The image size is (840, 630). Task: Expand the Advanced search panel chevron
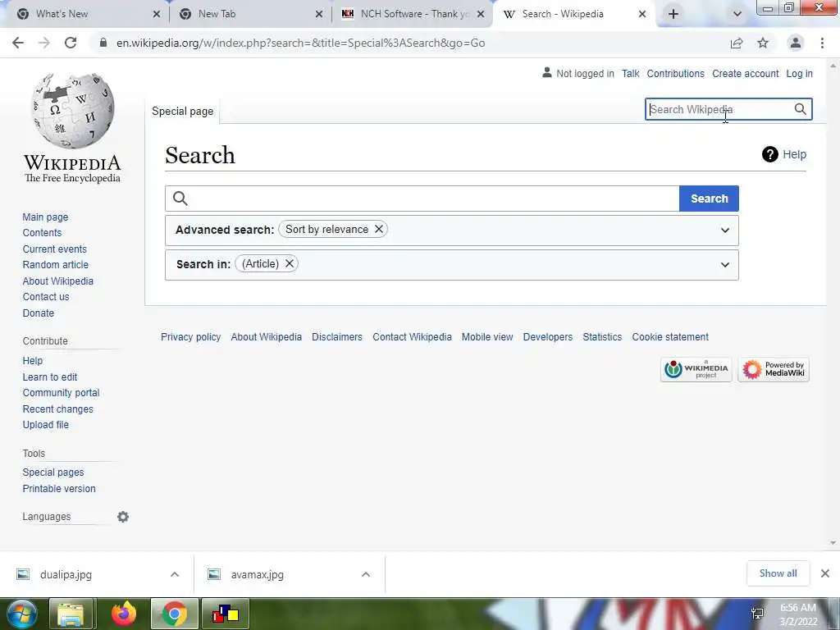(725, 231)
